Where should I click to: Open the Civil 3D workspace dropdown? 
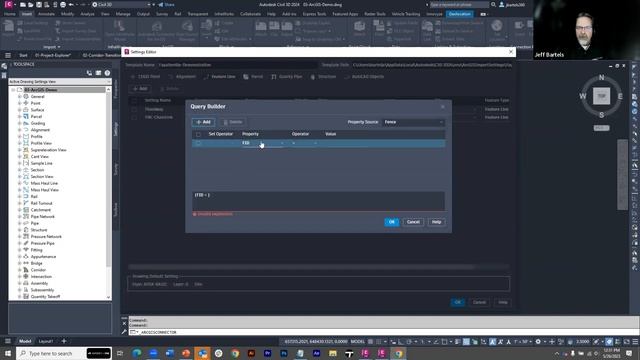coord(121,4)
